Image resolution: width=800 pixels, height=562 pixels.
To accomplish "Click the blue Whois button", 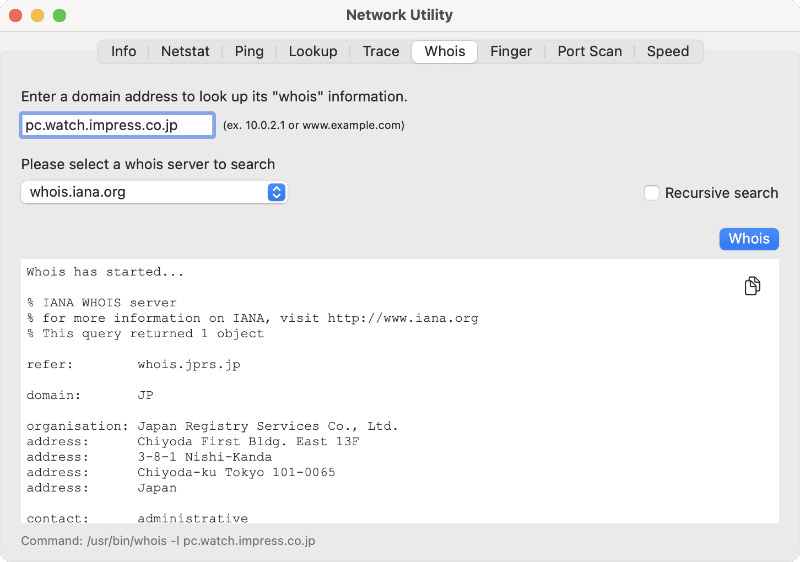I will tap(748, 239).
